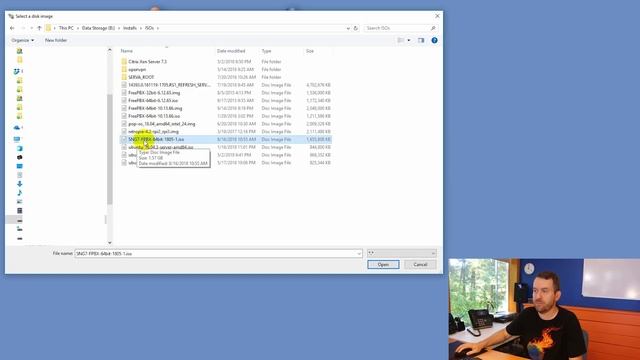Sort the list by Date modified column
Viewport: 640px width, 360px height.
231,51
